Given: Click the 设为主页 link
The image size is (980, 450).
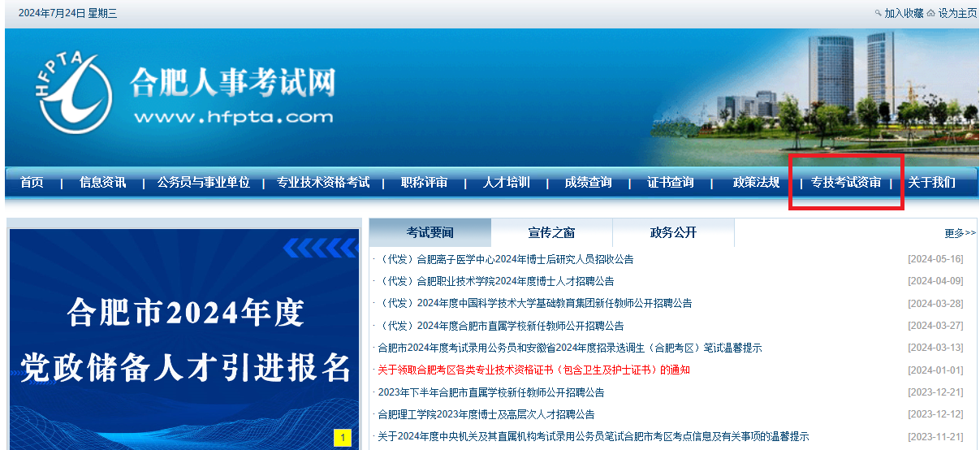Looking at the screenshot, I should 957,13.
